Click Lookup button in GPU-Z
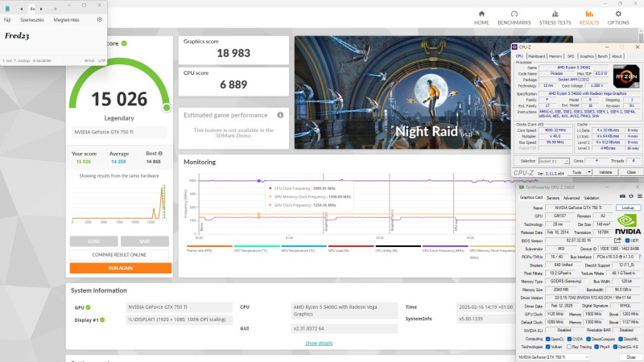 coord(628,208)
